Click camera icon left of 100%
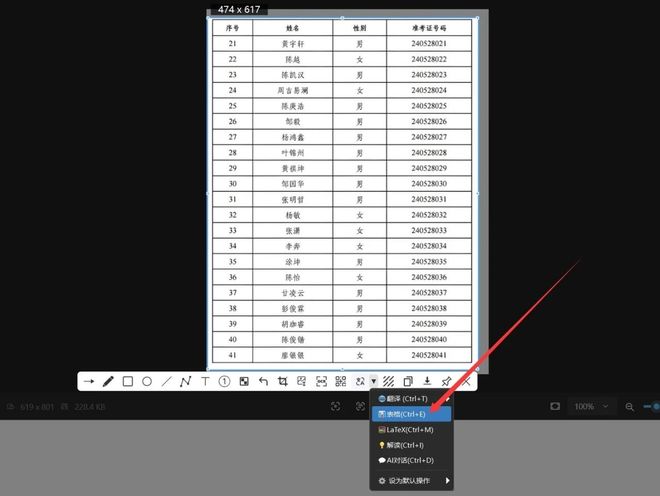660x496 pixels. click(x=555, y=406)
